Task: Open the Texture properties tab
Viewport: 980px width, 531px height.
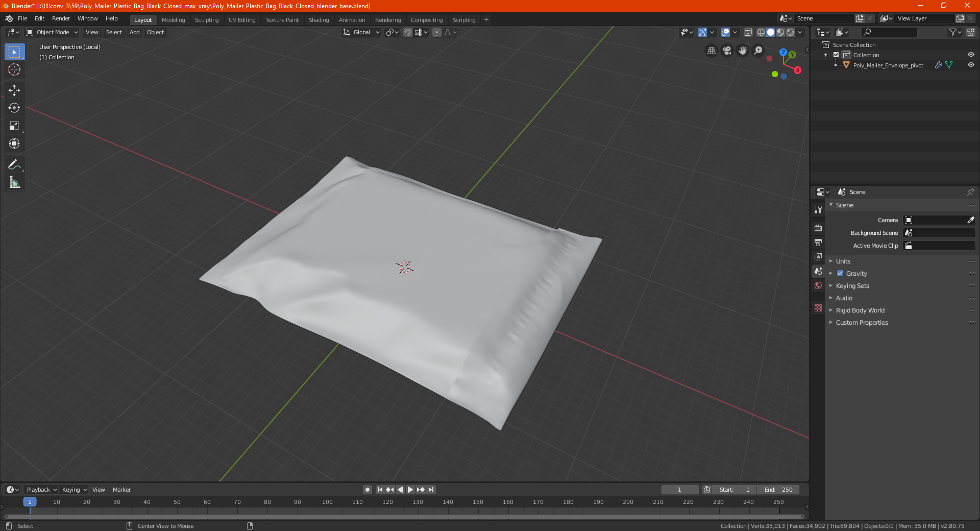Action: click(818, 308)
